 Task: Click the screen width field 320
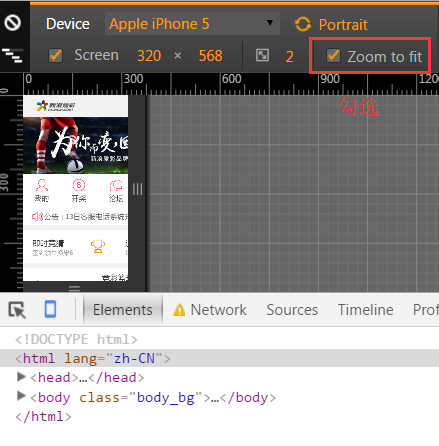point(149,56)
